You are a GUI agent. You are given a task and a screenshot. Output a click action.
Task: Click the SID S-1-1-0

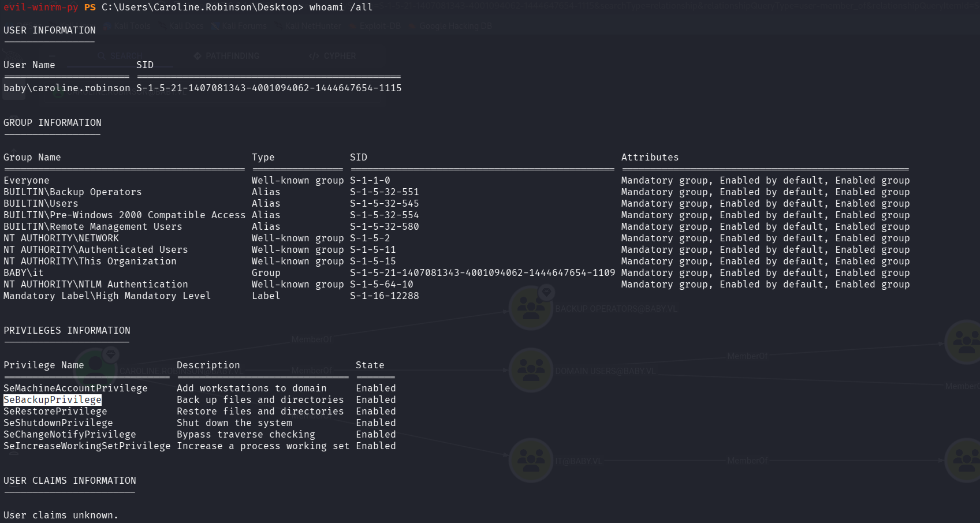(x=370, y=180)
